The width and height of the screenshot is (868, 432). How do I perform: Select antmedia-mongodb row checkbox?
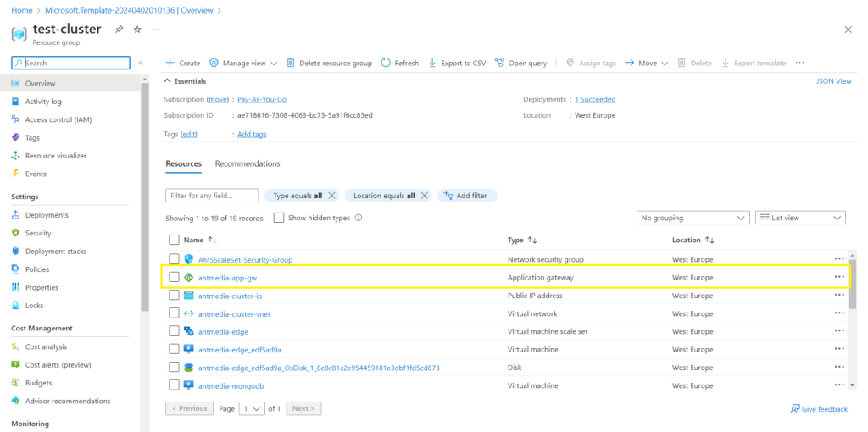[174, 385]
